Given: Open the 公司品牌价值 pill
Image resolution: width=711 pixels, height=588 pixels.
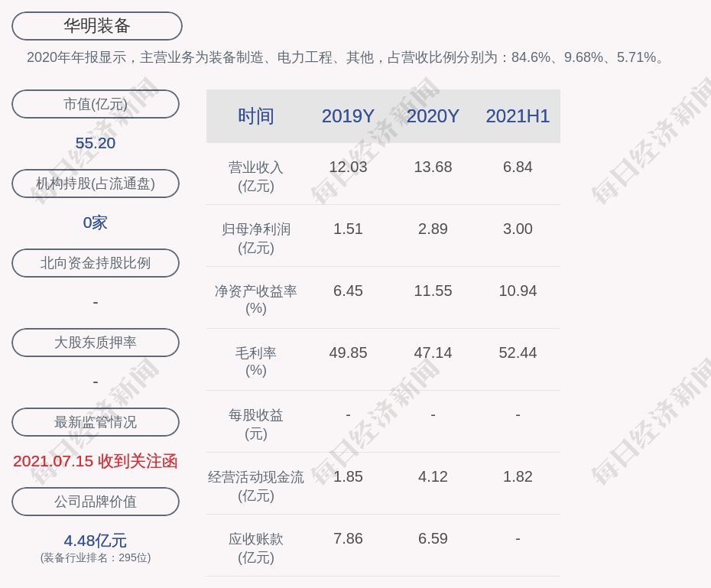Looking at the screenshot, I should [x=96, y=502].
